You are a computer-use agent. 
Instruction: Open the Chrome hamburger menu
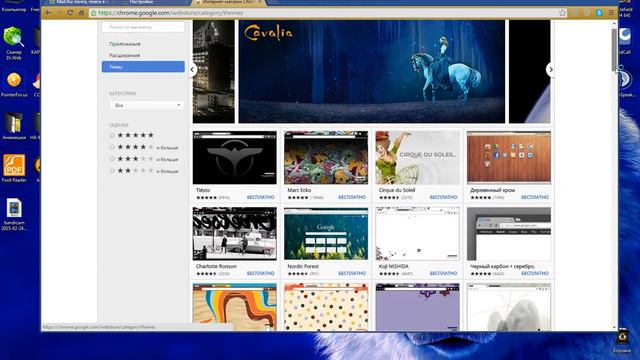tap(611, 13)
